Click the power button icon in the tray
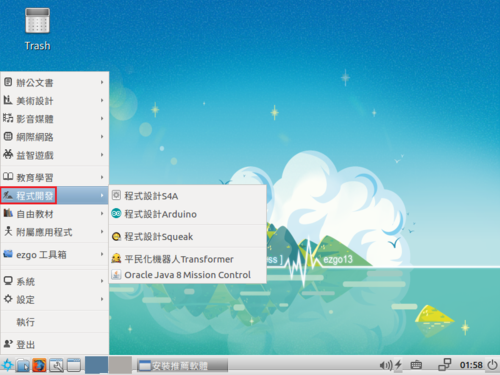 tap(492, 365)
